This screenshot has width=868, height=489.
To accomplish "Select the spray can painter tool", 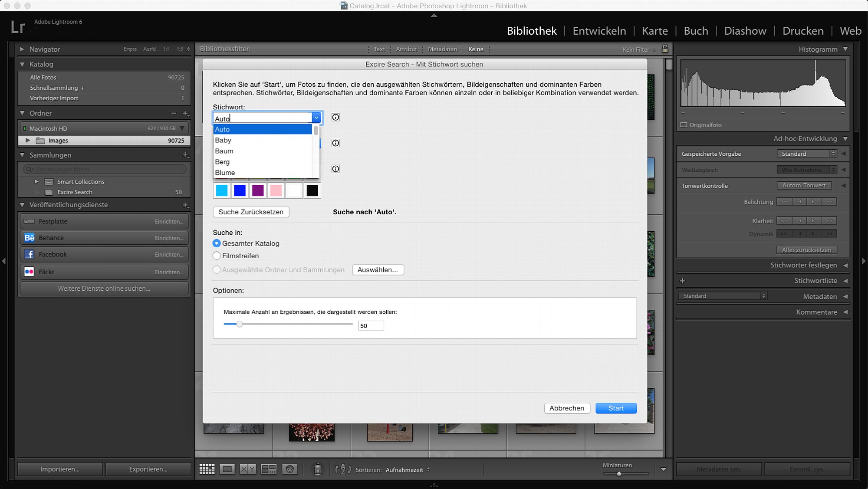I will 318,469.
